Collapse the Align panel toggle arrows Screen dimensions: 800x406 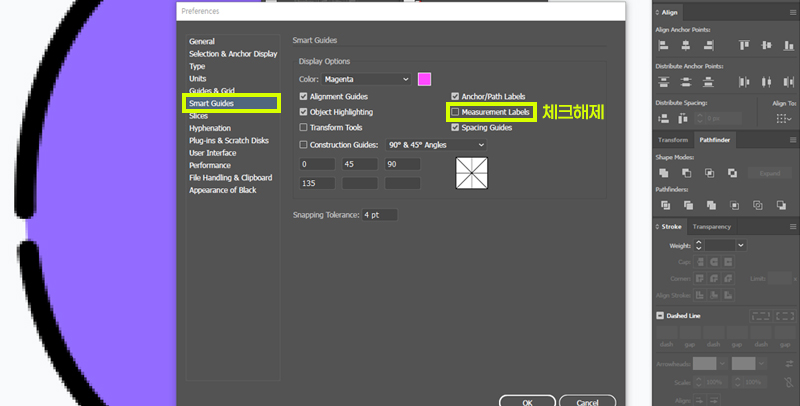[657, 12]
